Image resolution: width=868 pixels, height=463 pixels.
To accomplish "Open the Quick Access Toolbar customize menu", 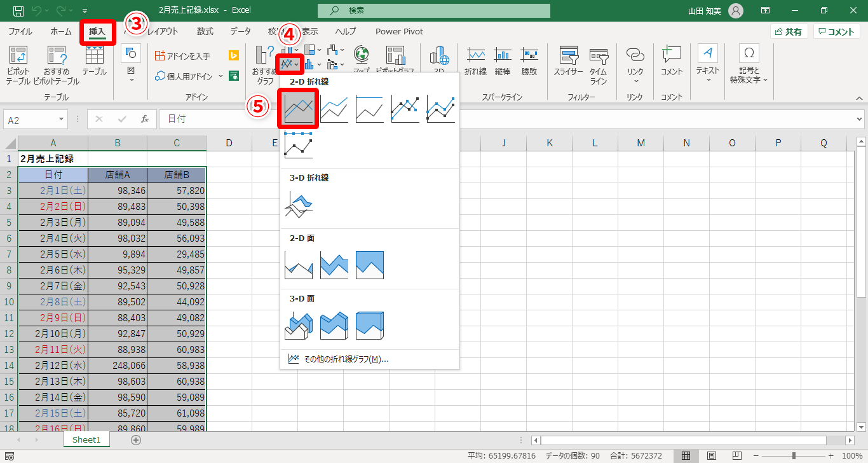I will 85,11.
